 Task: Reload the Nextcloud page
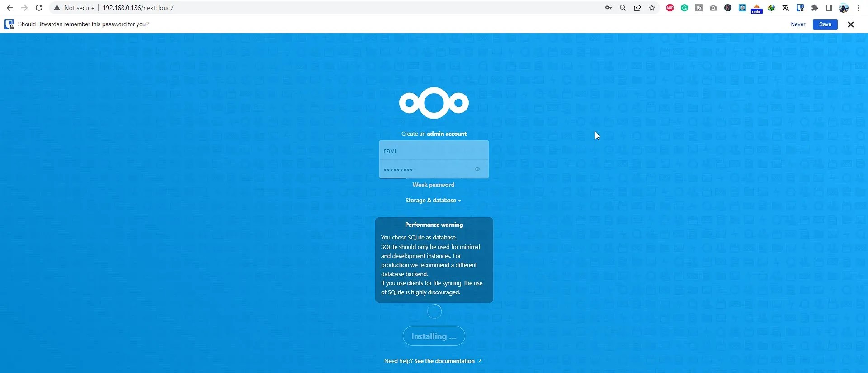pyautogui.click(x=39, y=8)
